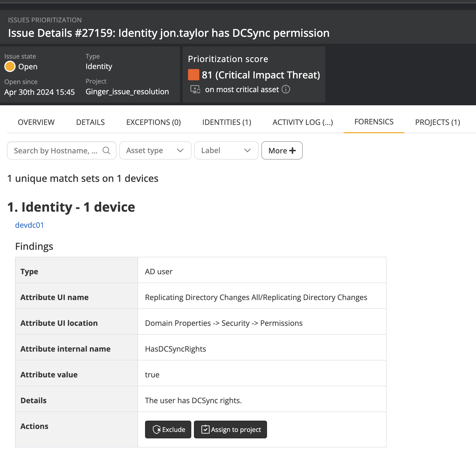476x462 pixels.
Task: Click the info icon beside critical asset
Action: coord(286,89)
